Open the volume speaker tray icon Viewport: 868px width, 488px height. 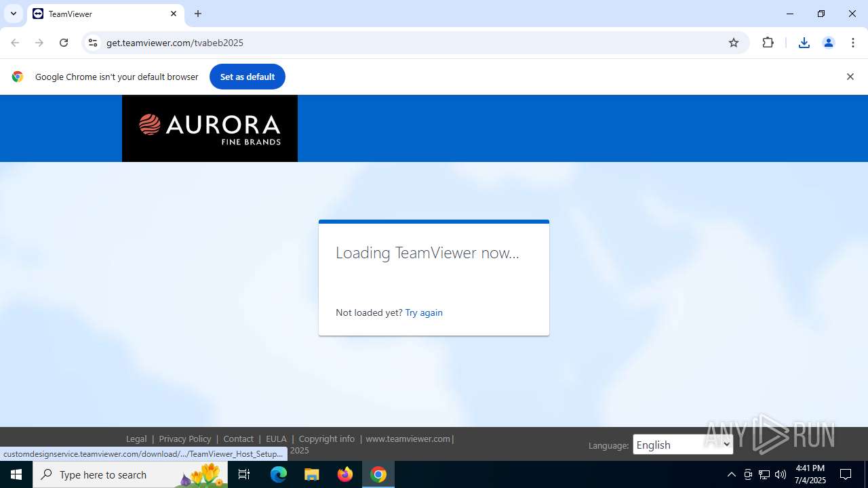pos(781,474)
